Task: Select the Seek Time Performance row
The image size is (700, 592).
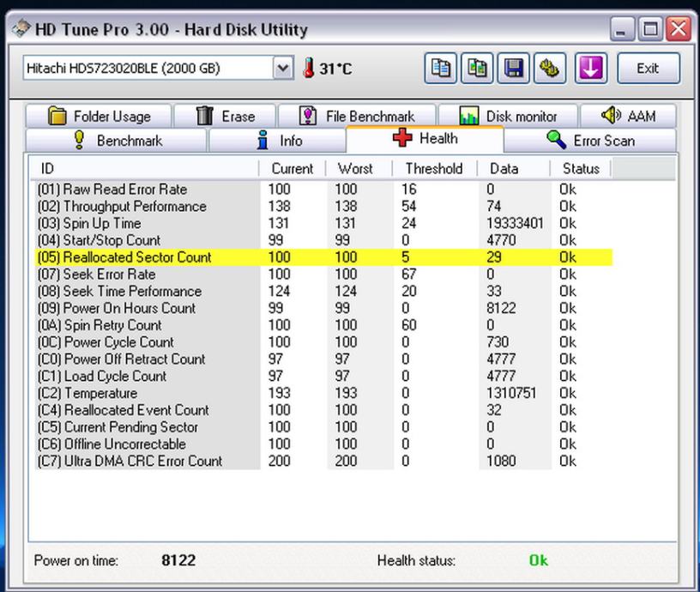Action: (323, 291)
